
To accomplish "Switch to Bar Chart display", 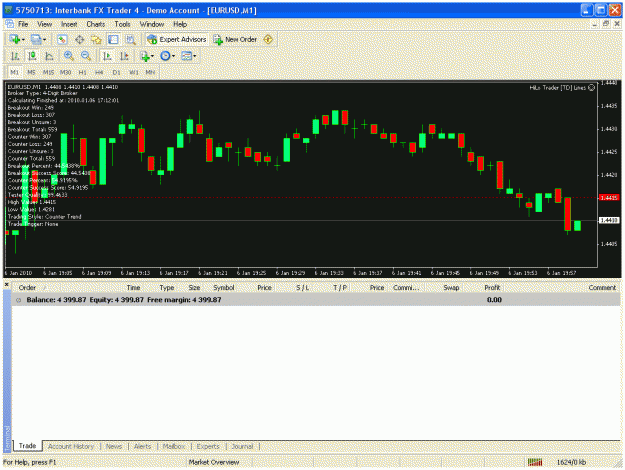I will 15,56.
